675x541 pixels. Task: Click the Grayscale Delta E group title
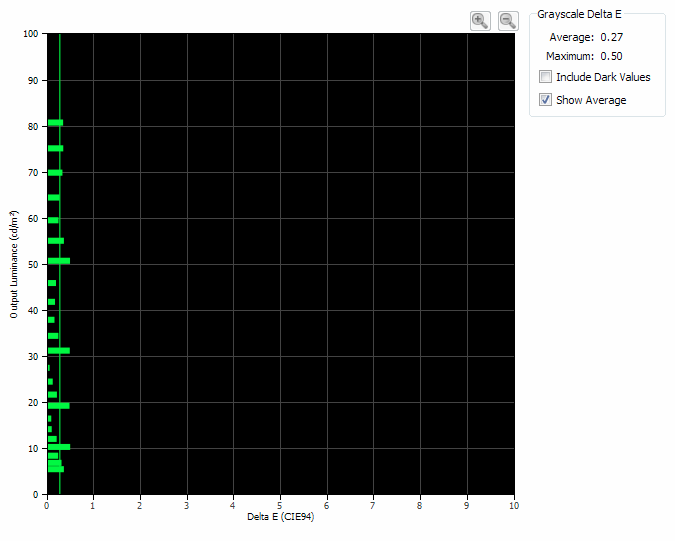pos(579,14)
